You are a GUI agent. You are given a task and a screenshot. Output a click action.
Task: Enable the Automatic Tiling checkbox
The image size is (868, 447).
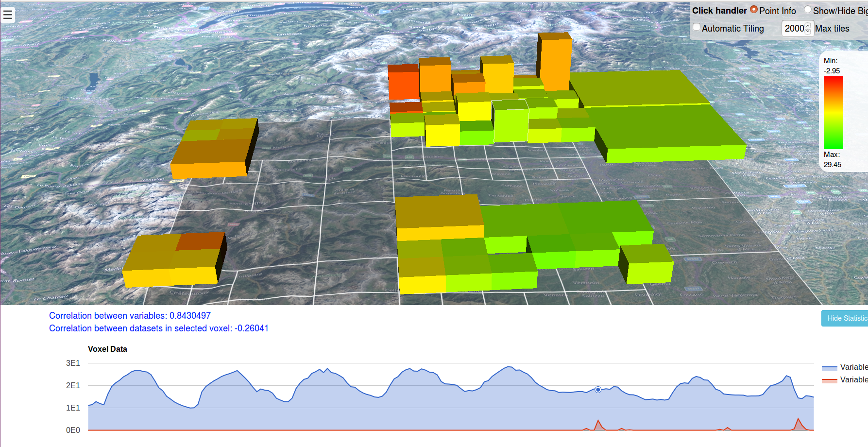click(697, 27)
